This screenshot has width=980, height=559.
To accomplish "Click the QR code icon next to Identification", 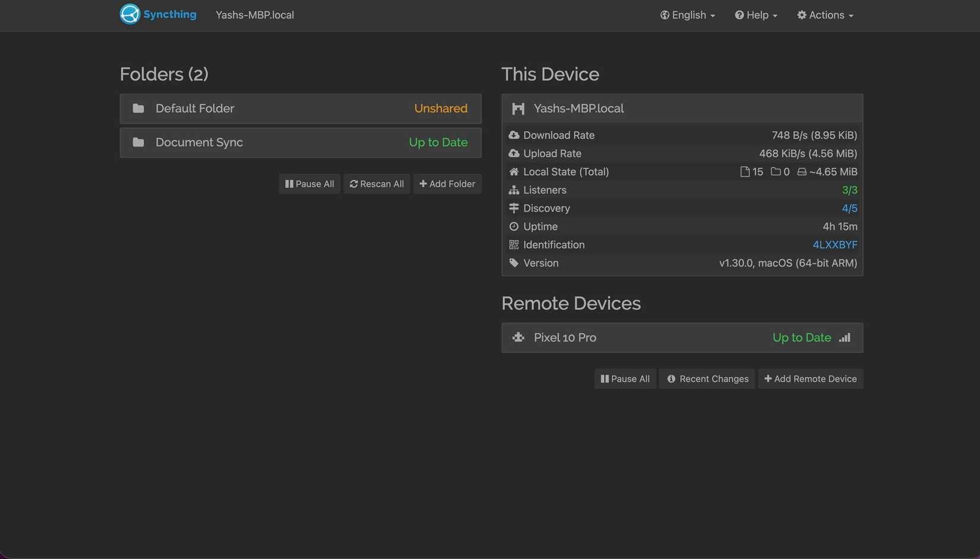I will click(x=514, y=244).
